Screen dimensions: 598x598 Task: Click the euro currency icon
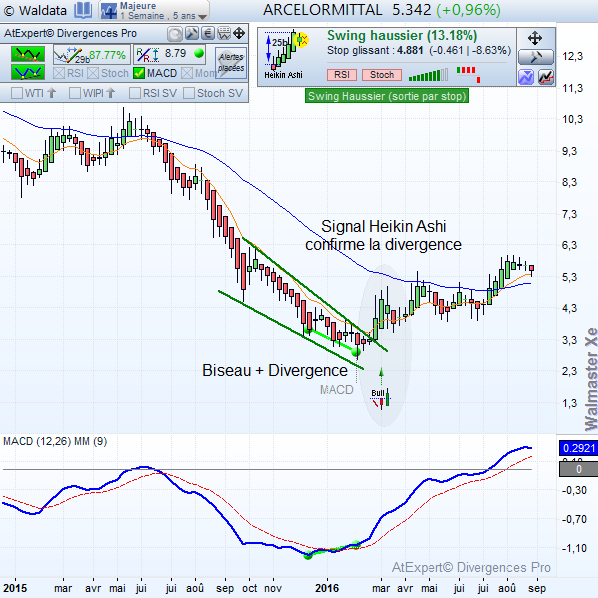(208, 34)
